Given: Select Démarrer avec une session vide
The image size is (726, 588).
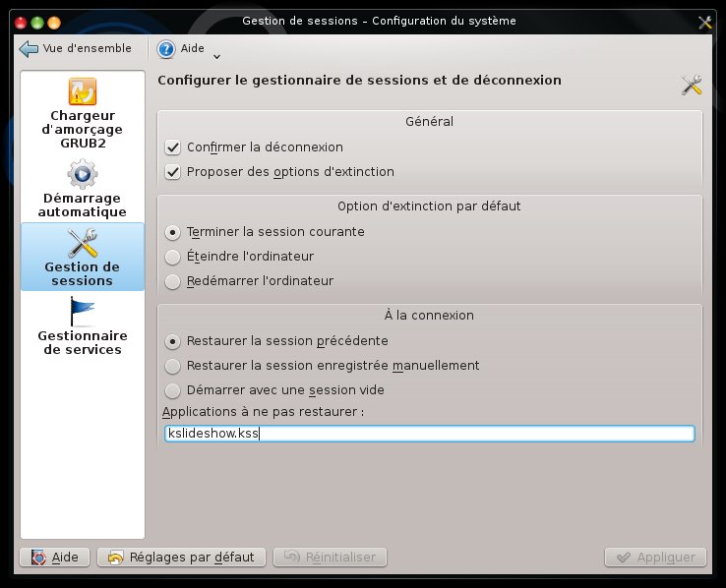Looking at the screenshot, I should click(173, 390).
